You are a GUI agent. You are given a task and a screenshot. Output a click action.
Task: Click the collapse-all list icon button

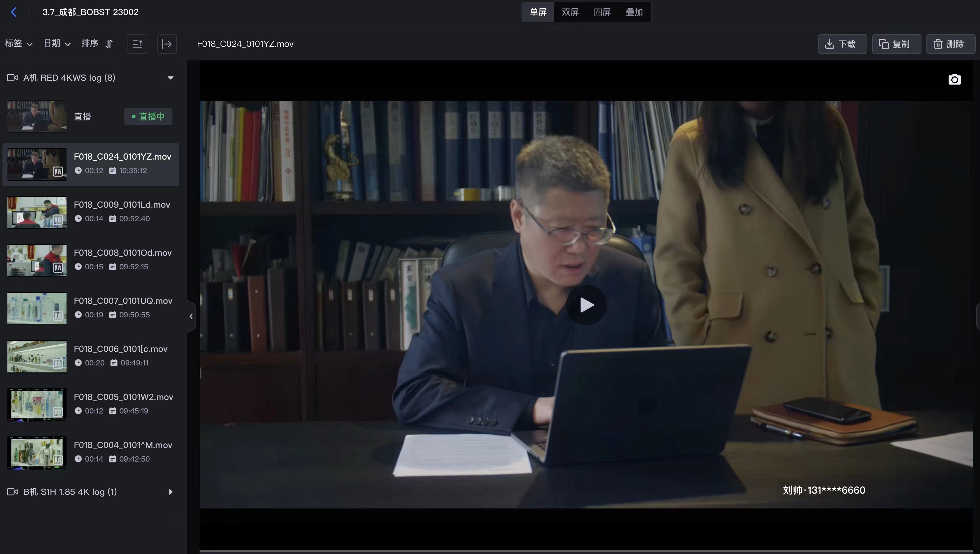click(x=137, y=44)
